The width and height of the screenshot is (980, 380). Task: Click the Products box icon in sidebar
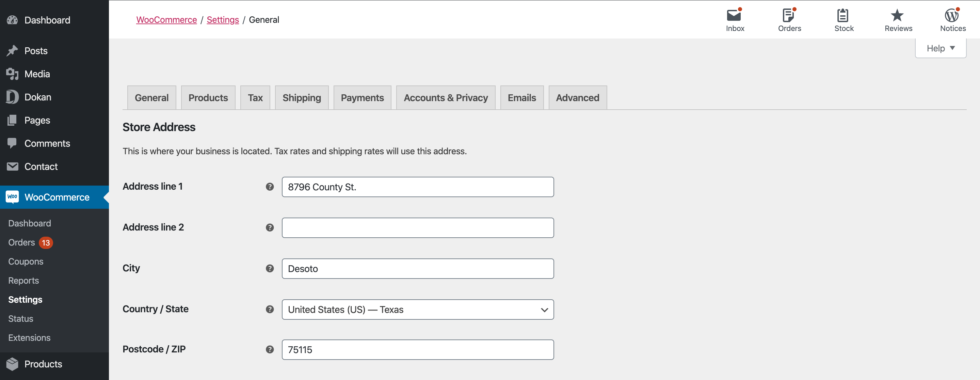click(x=12, y=364)
